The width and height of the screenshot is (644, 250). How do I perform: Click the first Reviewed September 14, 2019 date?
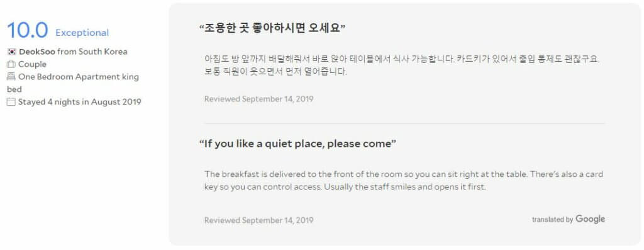click(258, 99)
